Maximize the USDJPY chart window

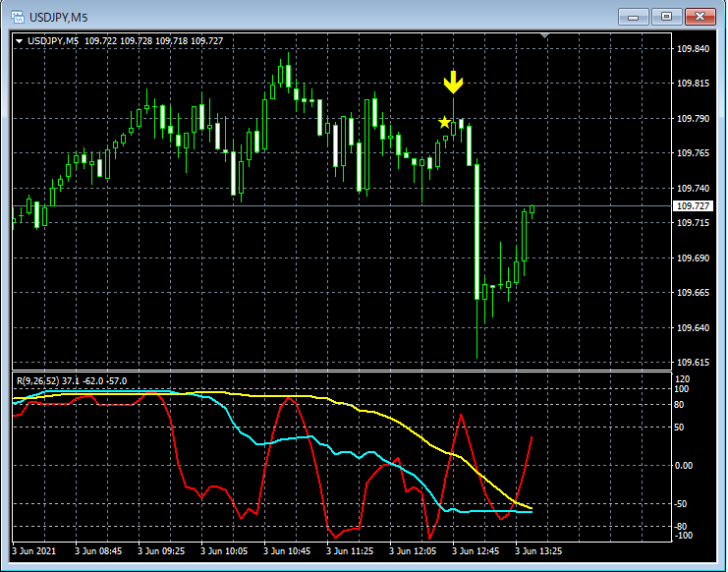click(666, 17)
